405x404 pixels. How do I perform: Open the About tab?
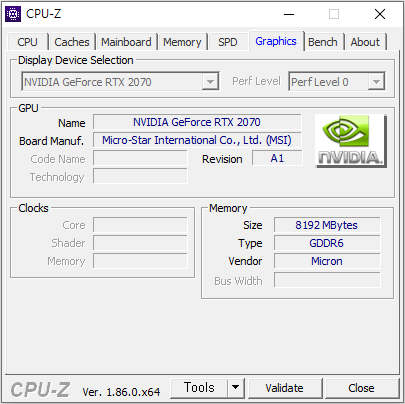[x=365, y=42]
